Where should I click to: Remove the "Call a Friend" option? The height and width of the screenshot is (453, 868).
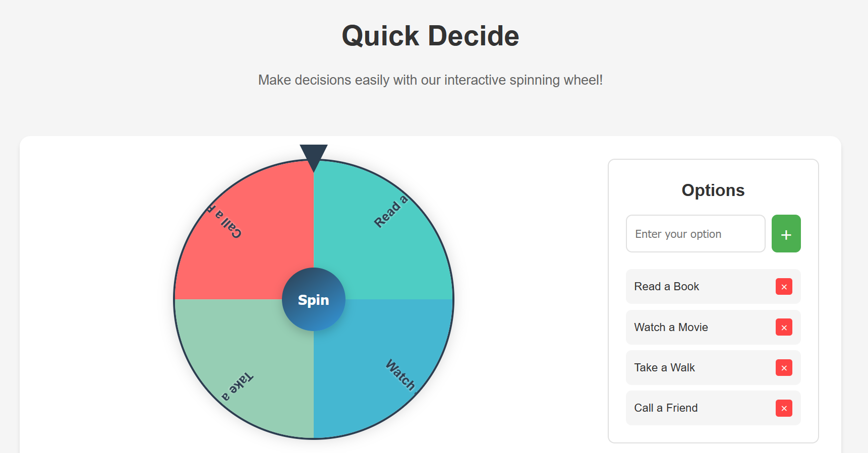pos(784,408)
